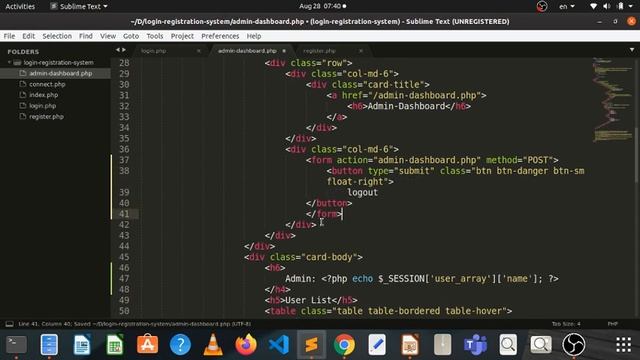The width and height of the screenshot is (640, 360).
Task: Launch LibreOffice Writer from the dock
Action: (82, 345)
